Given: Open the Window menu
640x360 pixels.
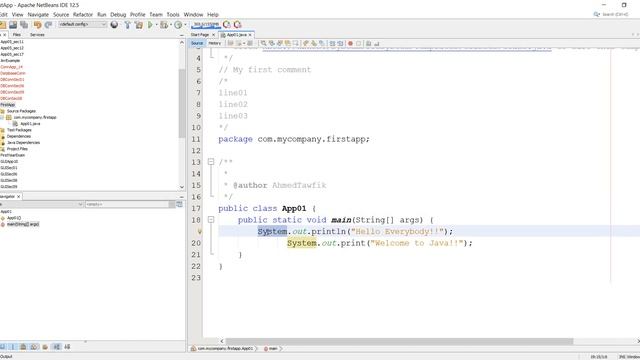Looking at the screenshot, I should 193,14.
